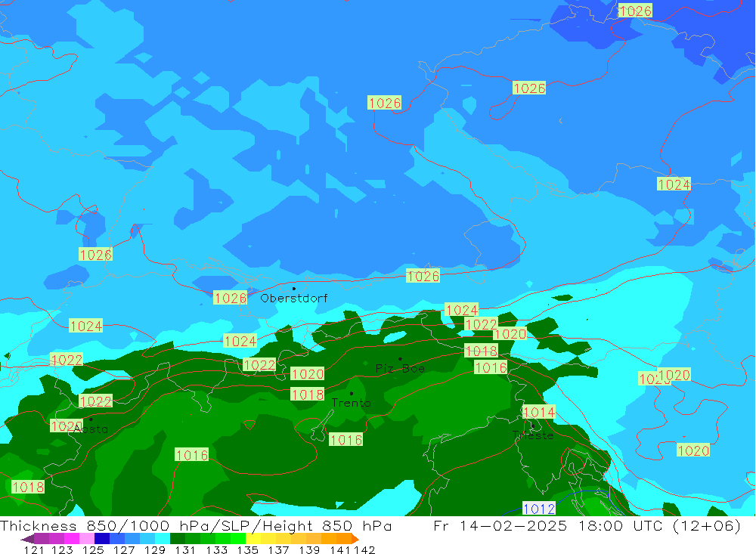Click the 125 legend value
756x554 pixels.
pos(93,549)
